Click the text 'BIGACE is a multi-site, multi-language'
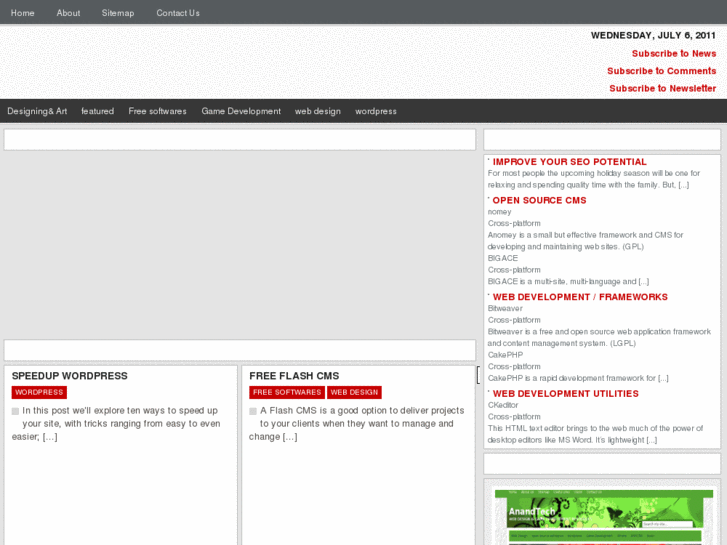Screen dimensions: 727x545 click(x=554, y=282)
